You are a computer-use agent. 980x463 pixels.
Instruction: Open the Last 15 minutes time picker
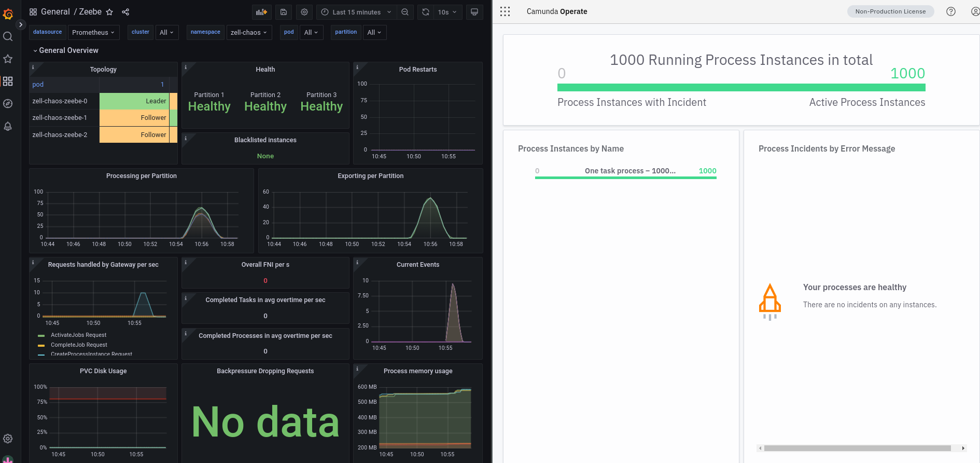(356, 12)
